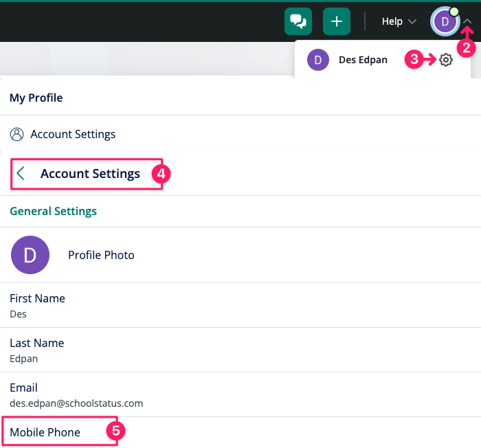Open the gear settings icon
Screen dimensions: 481x448
click(446, 60)
